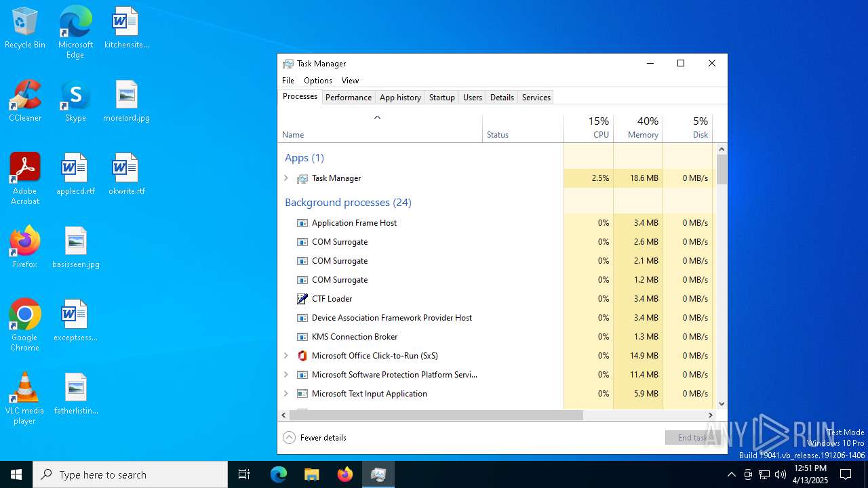Collapse to Fewer details view
This screenshot has height=488, width=868.
(x=315, y=438)
